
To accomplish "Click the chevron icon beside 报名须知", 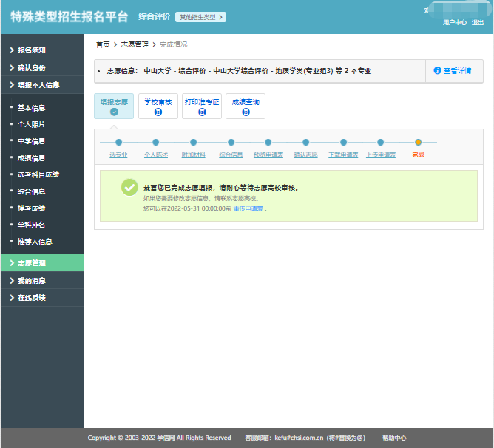I will (x=12, y=50).
